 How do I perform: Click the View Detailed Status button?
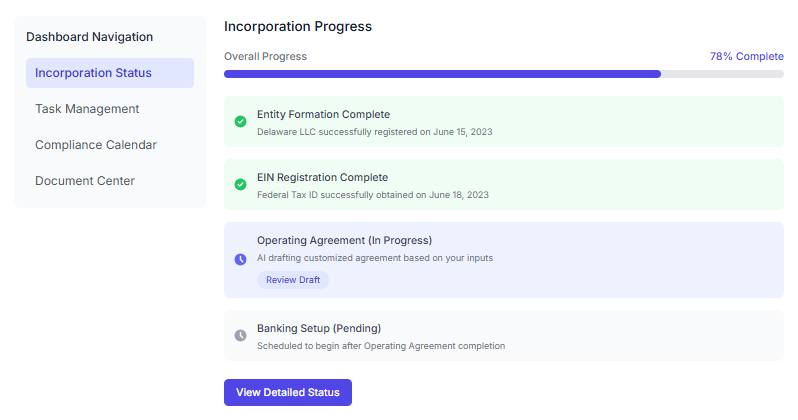click(288, 393)
